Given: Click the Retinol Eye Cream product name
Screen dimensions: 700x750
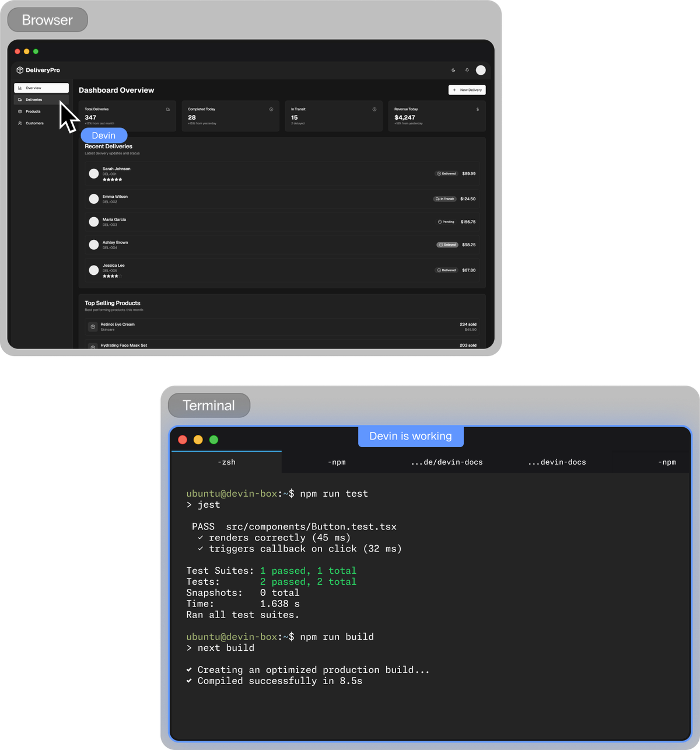Looking at the screenshot, I should coord(117,325).
